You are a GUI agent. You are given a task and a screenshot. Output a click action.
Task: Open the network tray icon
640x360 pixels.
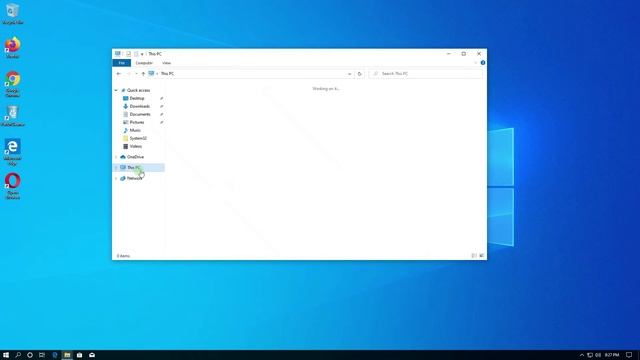click(590, 355)
